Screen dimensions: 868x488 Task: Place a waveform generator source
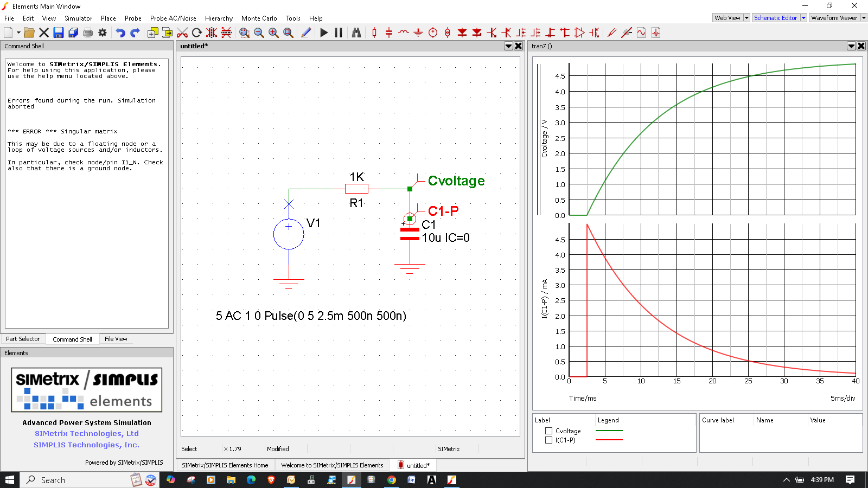point(641,33)
